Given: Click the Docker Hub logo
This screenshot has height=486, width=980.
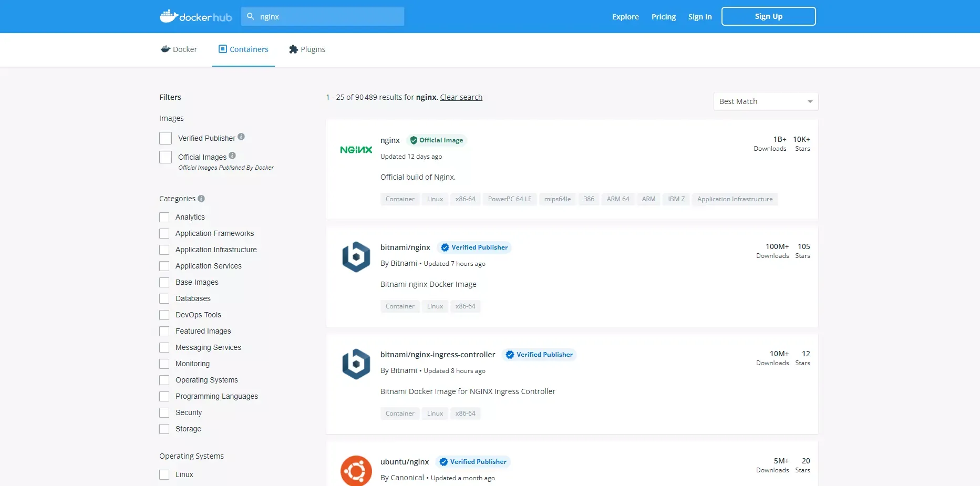Looking at the screenshot, I should 195,16.
